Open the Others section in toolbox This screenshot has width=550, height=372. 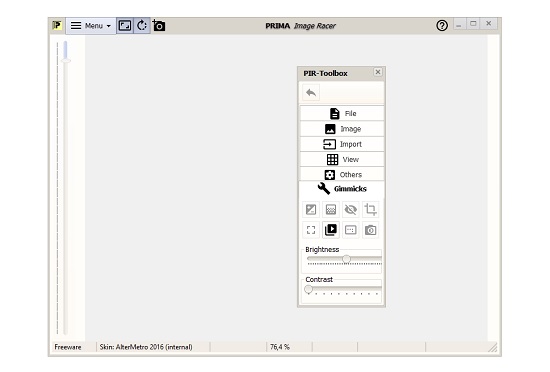click(x=342, y=174)
